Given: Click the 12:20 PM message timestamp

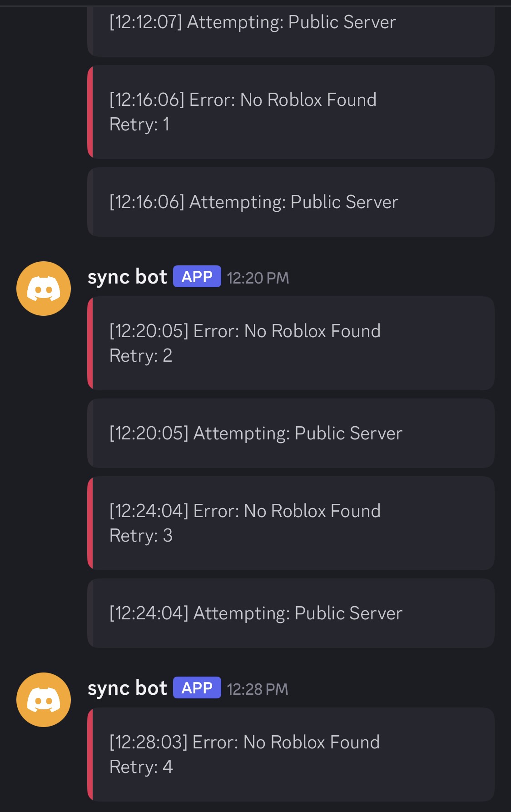Looking at the screenshot, I should tap(258, 278).
